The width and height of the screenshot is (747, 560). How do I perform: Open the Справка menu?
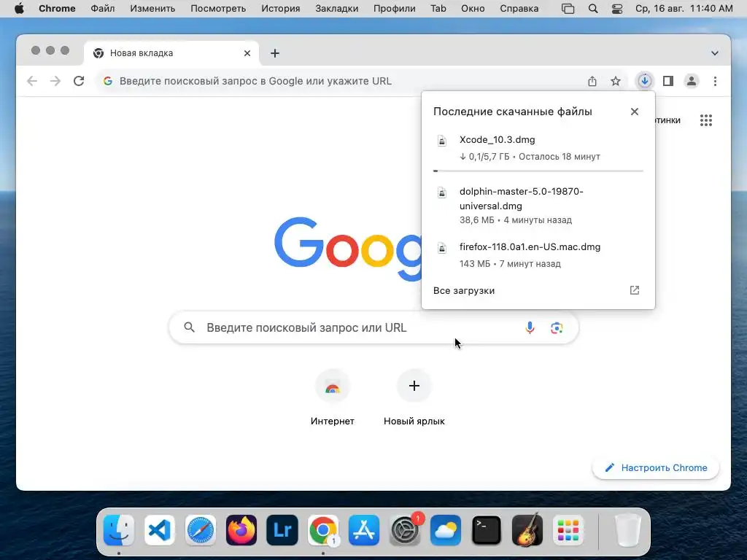pyautogui.click(x=519, y=9)
